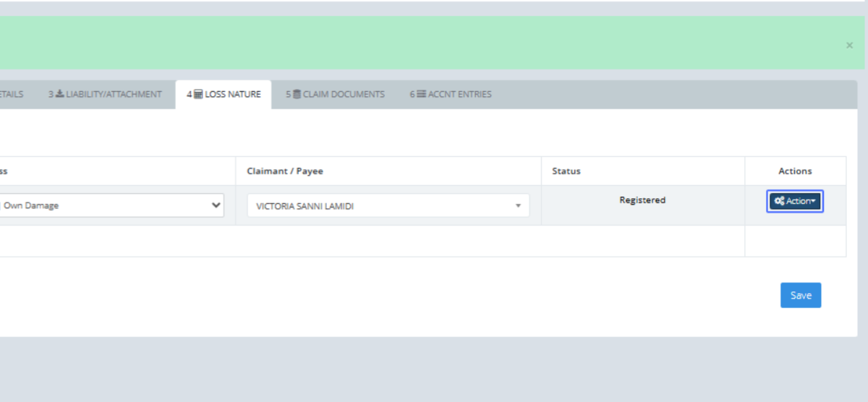The height and width of the screenshot is (402, 868).
Task: Click the green notification banner body
Action: pos(420,43)
